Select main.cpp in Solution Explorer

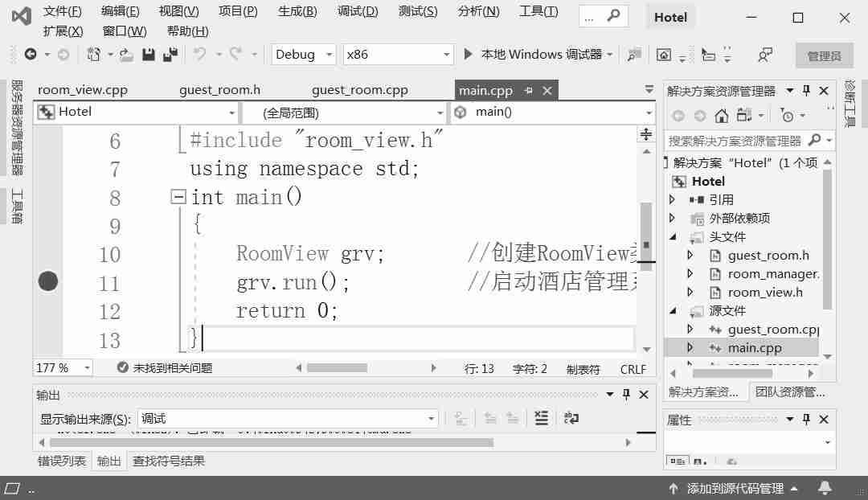tap(755, 348)
